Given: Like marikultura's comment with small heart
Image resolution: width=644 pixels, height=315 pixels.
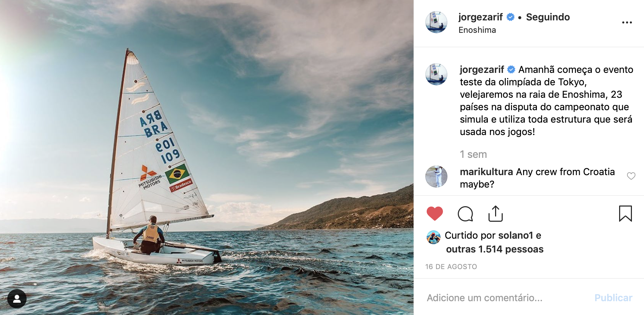Looking at the screenshot, I should tap(631, 176).
